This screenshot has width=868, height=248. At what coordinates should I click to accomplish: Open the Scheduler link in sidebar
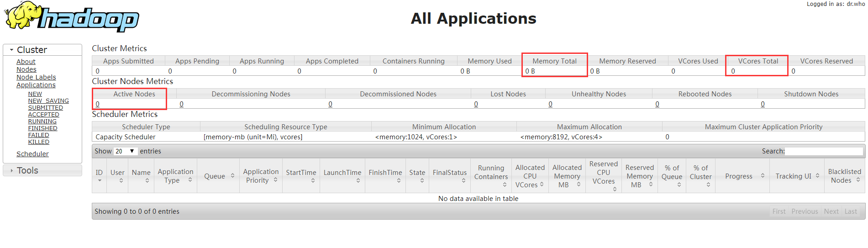pos(32,154)
